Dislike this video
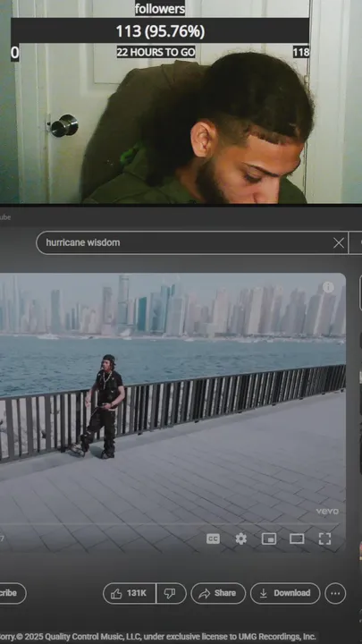Screen dimensions: 362x644 coord(171,594)
